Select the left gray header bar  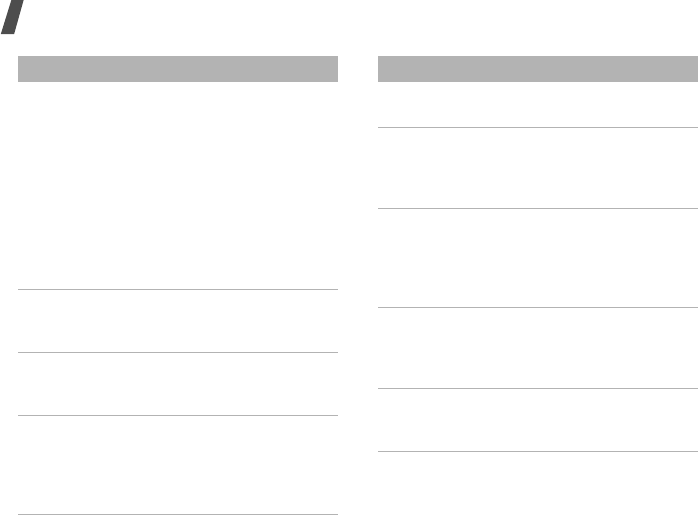[x=178, y=69]
